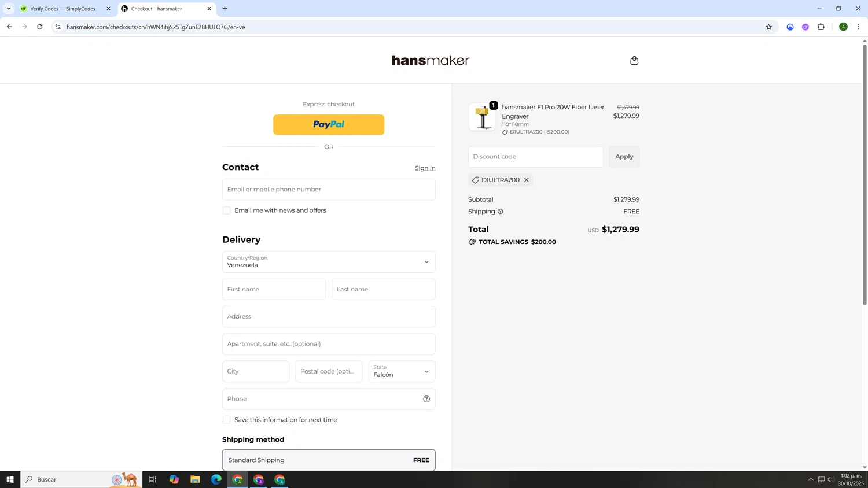Open Task View on the taskbar
Screen dimensions: 868x488
[x=153, y=479]
